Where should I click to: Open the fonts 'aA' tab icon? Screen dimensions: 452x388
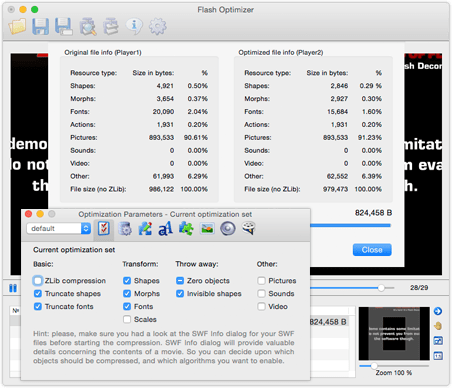click(165, 229)
